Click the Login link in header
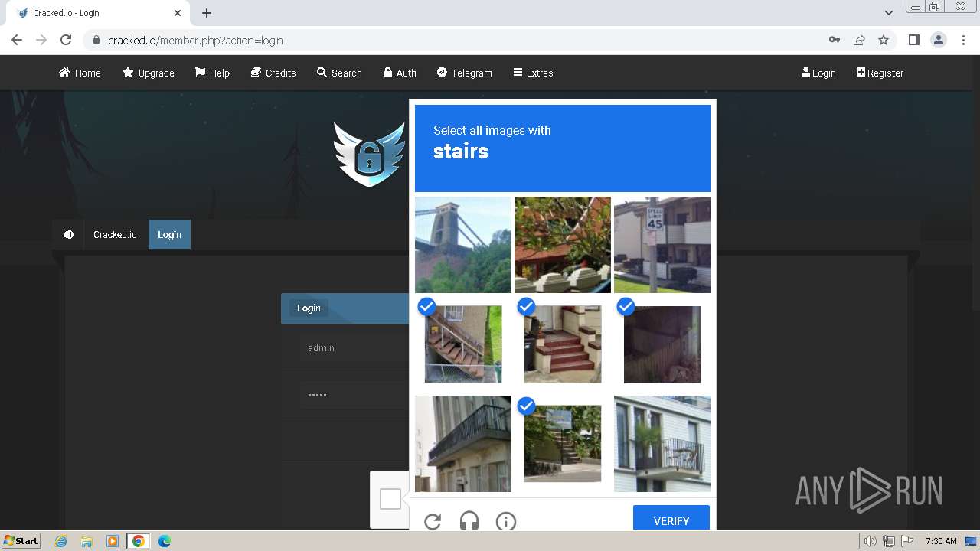Image resolution: width=980 pixels, height=551 pixels. (x=818, y=73)
